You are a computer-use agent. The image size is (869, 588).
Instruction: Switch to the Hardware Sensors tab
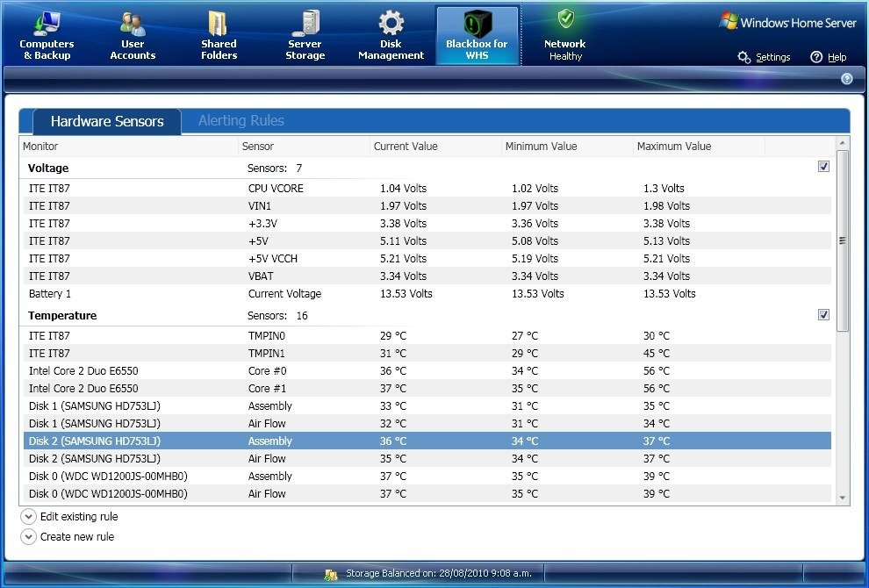[x=107, y=121]
